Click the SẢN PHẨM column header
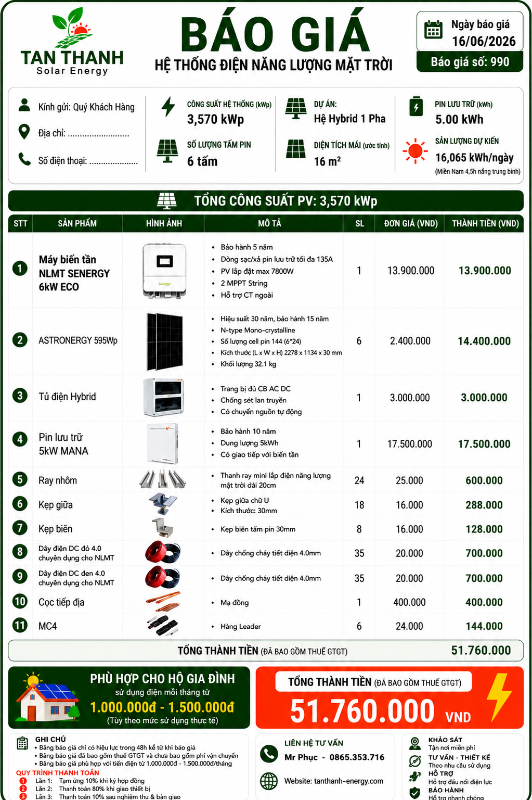 [x=77, y=223]
